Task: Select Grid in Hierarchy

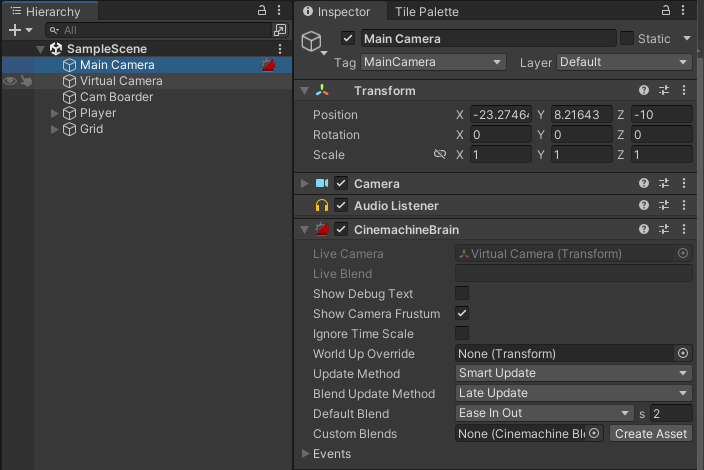Action: point(91,129)
